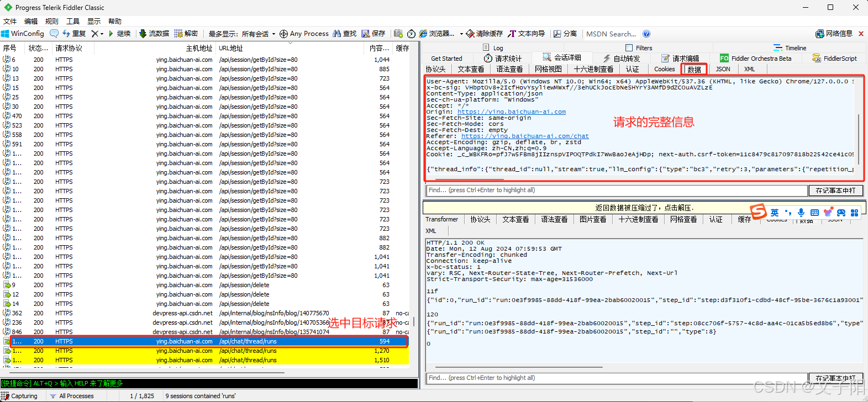The height and width of the screenshot is (402, 868).
Task: Click the timer stopwatch toolbar icon
Action: [x=412, y=34]
